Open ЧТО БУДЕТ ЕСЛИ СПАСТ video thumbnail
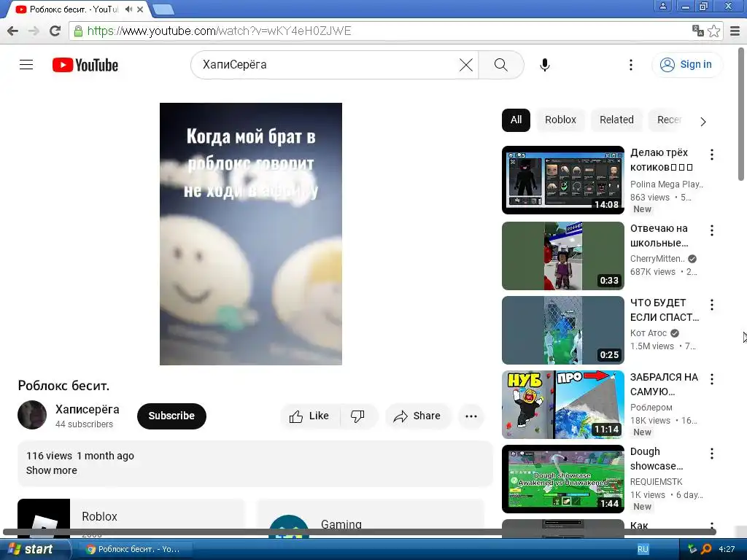The image size is (747, 560). [x=562, y=330]
